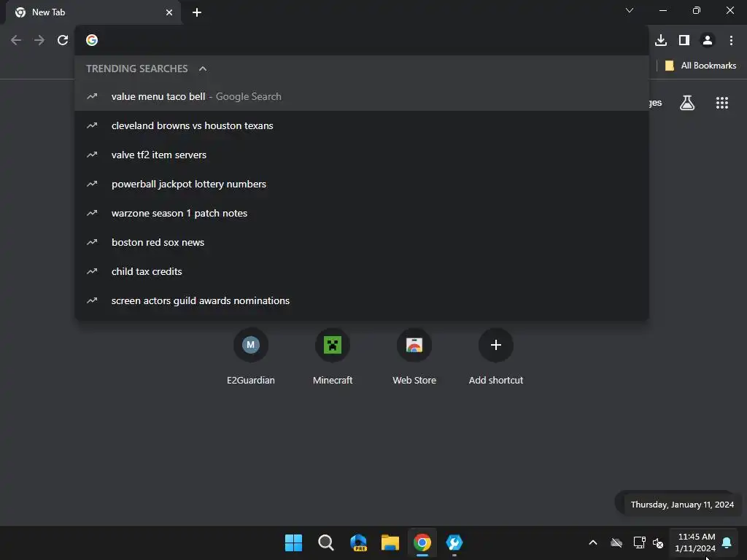
Task: Select child tax credits suggestion
Action: (362, 271)
